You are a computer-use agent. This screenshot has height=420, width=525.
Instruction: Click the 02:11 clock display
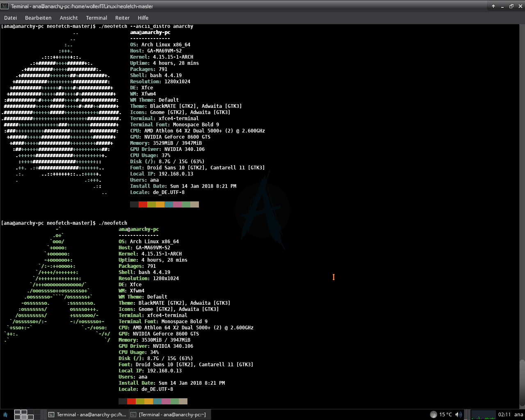point(503,414)
